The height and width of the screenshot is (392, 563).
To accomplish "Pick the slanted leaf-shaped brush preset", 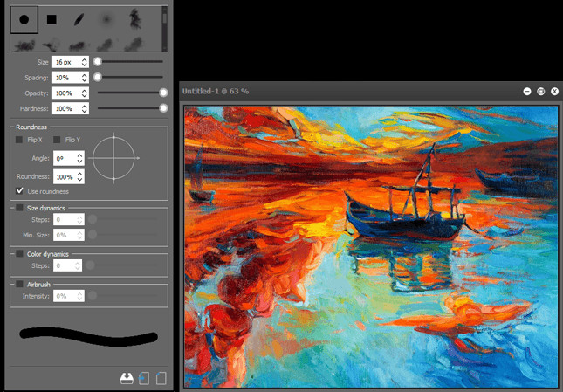I will pos(79,19).
